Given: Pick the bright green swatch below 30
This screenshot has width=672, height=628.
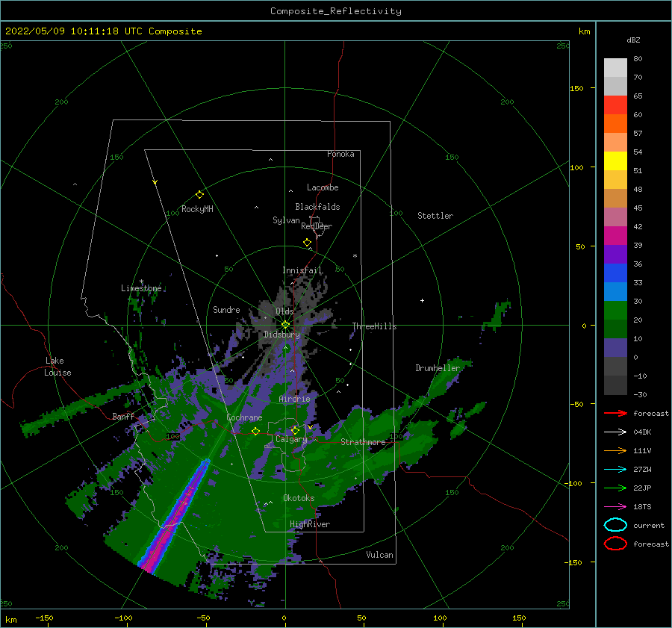Looking at the screenshot, I should tap(615, 310).
